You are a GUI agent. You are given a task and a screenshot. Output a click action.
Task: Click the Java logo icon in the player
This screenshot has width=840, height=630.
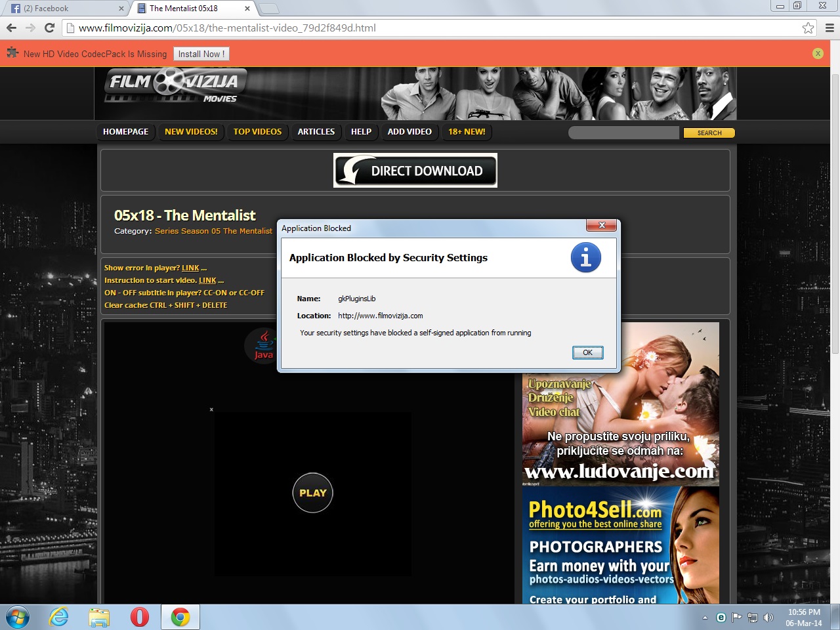point(262,346)
